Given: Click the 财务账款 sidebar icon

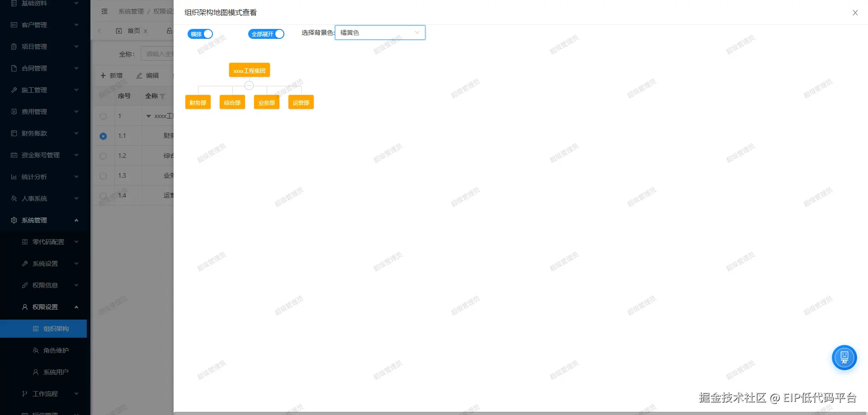Looking at the screenshot, I should click(14, 133).
